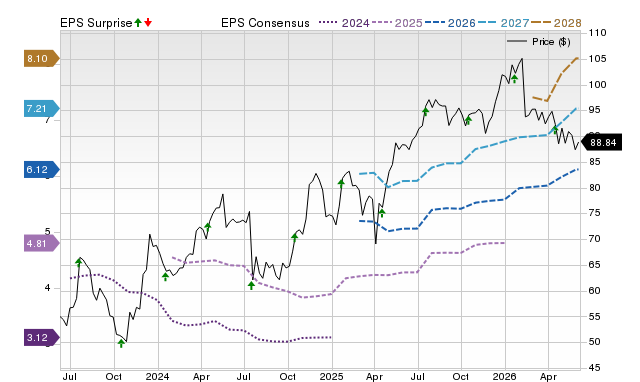Click the 4 label on the EPS axis
This screenshot has height=382, width=640.
[x=47, y=288]
